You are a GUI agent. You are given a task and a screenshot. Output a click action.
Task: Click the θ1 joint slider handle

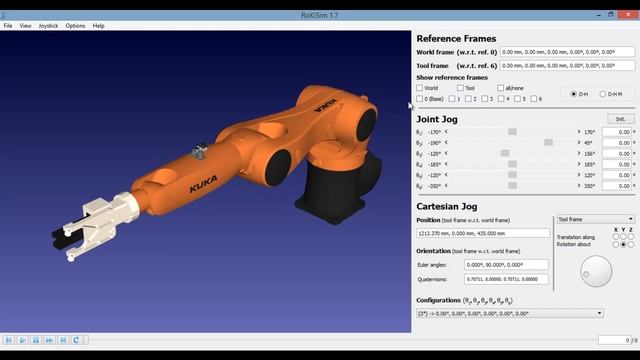pyautogui.click(x=512, y=131)
